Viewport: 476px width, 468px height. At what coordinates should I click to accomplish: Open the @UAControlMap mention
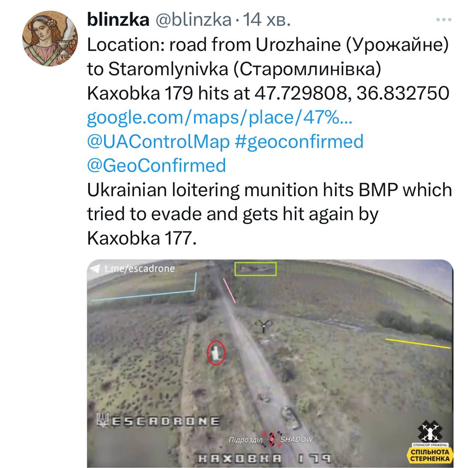tap(158, 142)
